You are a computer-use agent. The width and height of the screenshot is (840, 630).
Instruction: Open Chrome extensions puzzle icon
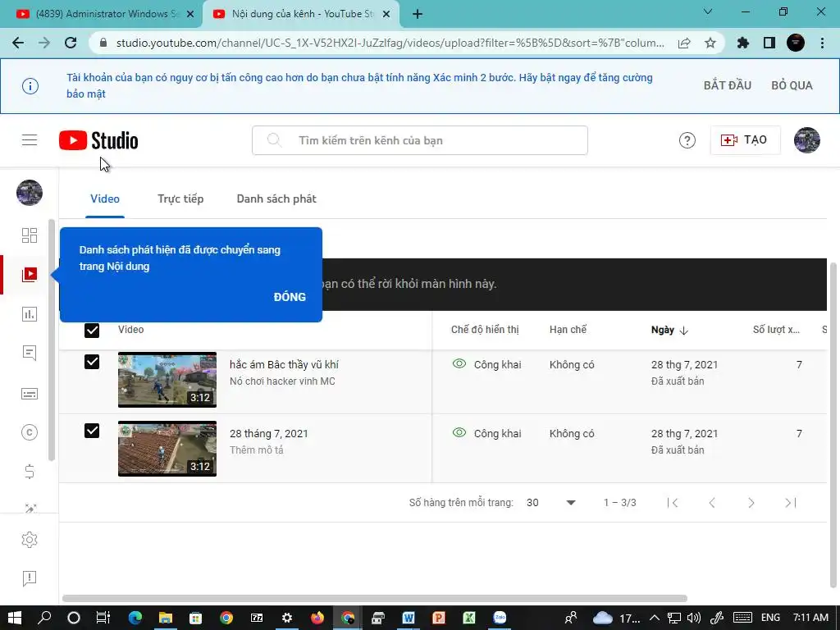point(743,43)
